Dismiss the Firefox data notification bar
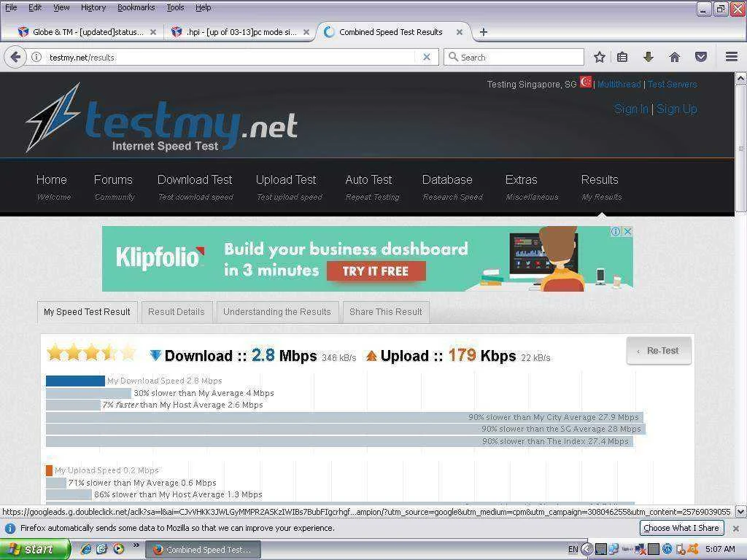Image resolution: width=747 pixels, height=560 pixels. click(x=736, y=528)
